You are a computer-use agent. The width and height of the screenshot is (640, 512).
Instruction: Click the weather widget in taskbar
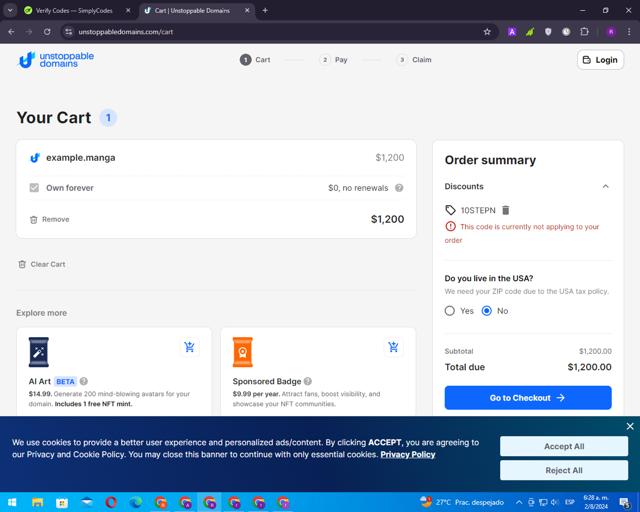(x=462, y=502)
